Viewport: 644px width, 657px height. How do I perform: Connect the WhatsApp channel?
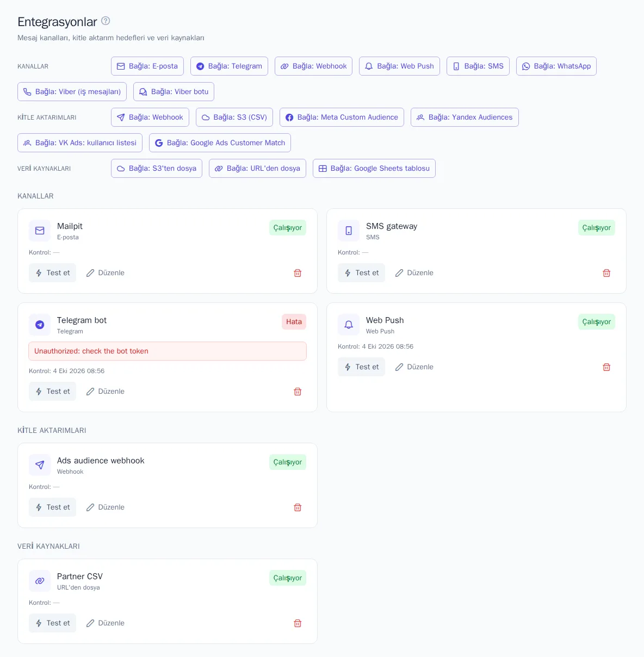click(x=556, y=66)
